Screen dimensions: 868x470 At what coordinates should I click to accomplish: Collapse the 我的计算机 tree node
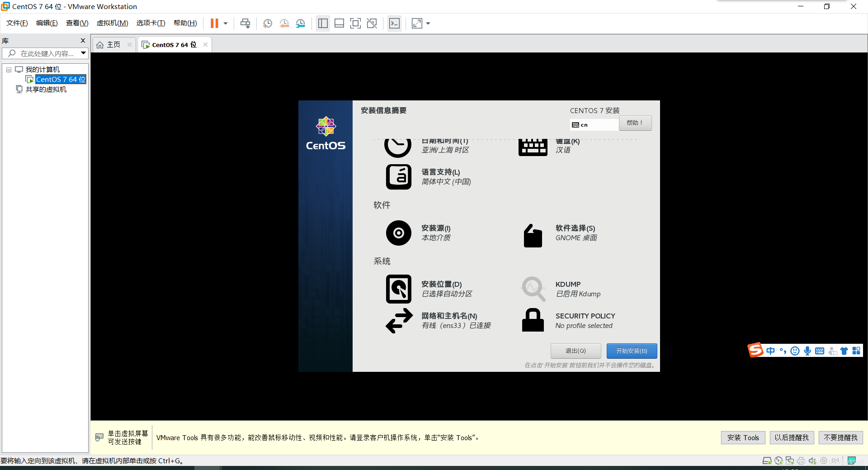[9, 70]
